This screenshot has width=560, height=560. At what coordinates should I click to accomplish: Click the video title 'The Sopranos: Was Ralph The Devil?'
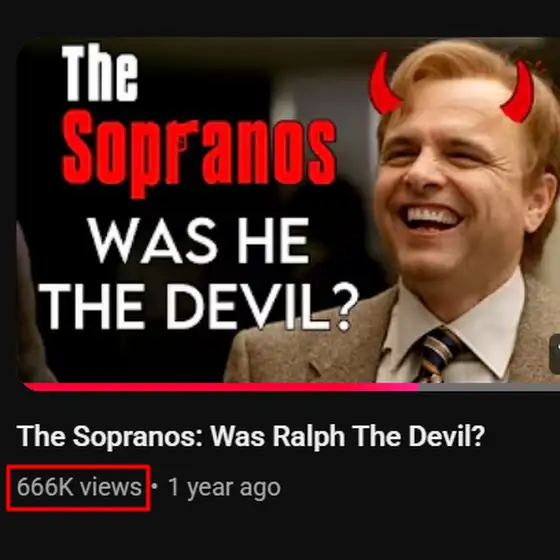click(x=251, y=436)
